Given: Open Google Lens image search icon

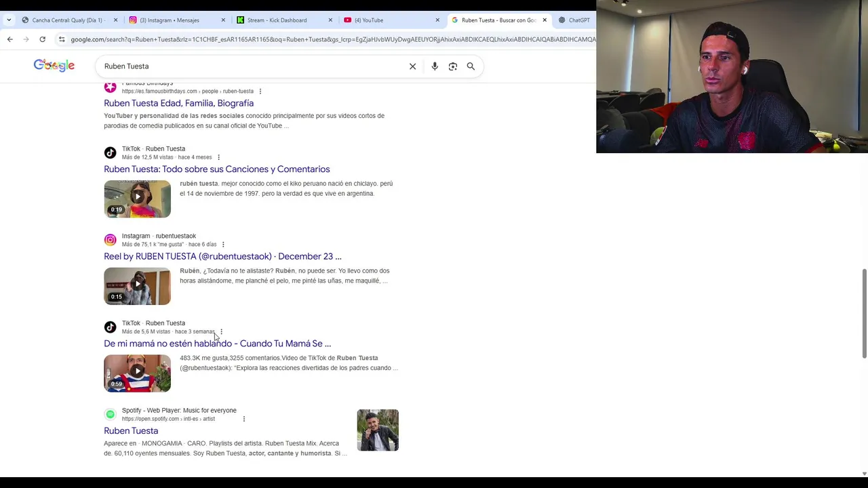Looking at the screenshot, I should point(453,66).
